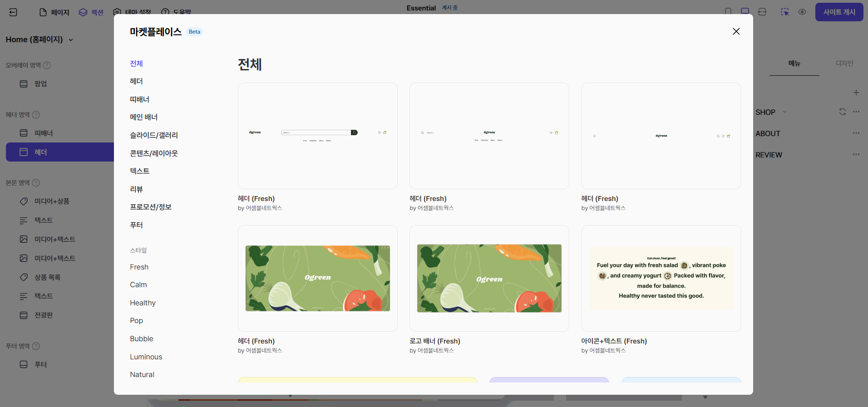The height and width of the screenshot is (407, 868).
Task: Select 슬라이드/갤러리 category
Action: pyautogui.click(x=154, y=135)
